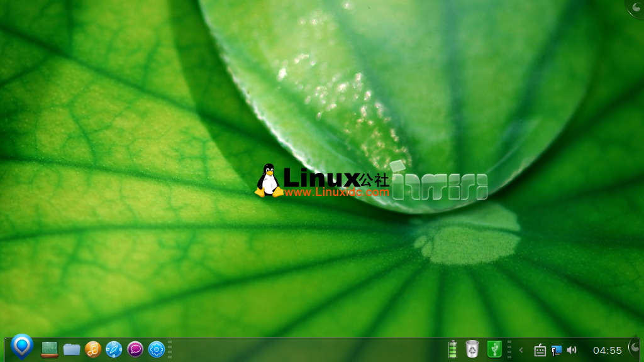Mute audio via the speaker icon
This screenshot has height=362, width=644.
(571, 350)
